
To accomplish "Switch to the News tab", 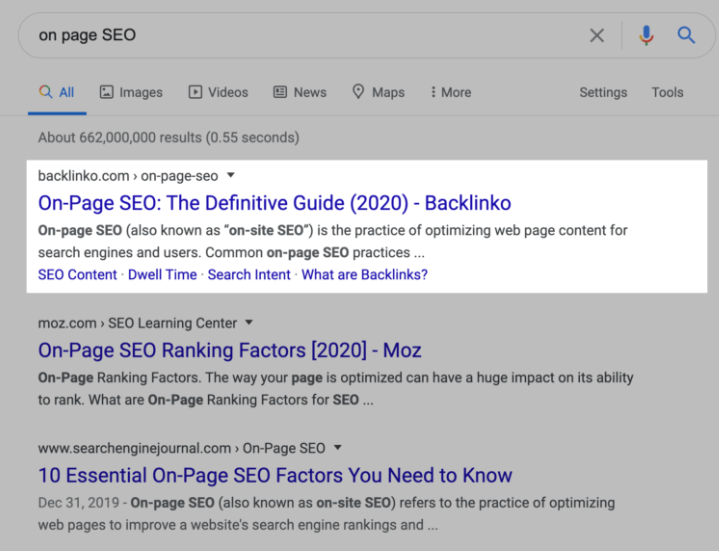I will pyautogui.click(x=300, y=93).
